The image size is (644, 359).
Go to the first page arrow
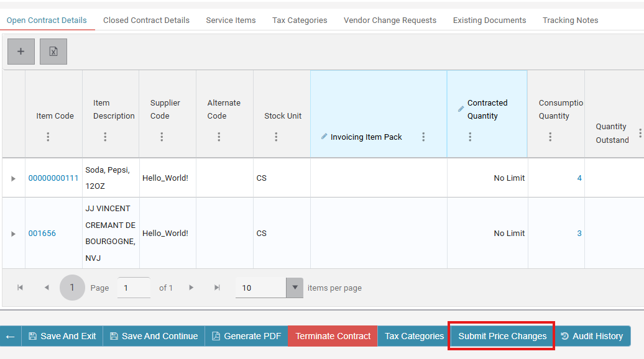[x=20, y=288]
